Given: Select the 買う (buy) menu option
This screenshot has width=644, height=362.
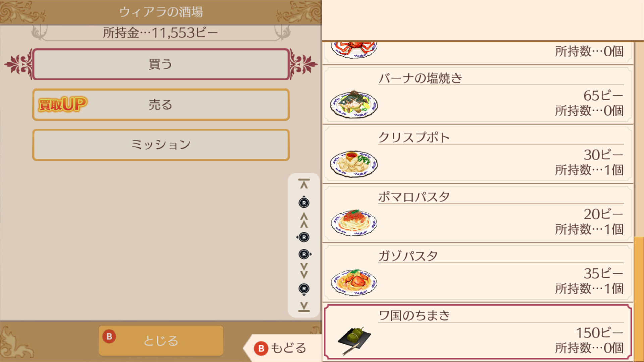Looking at the screenshot, I should (x=161, y=64).
